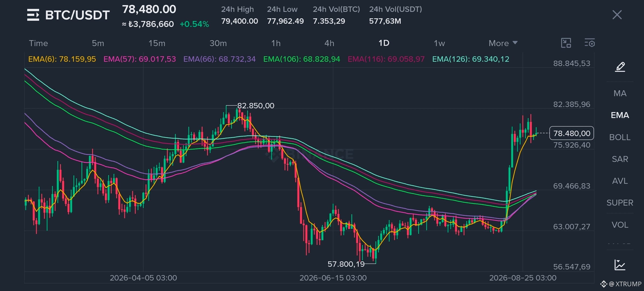Open chart indicator settings icon
This screenshot has width=644, height=291.
(x=590, y=43)
